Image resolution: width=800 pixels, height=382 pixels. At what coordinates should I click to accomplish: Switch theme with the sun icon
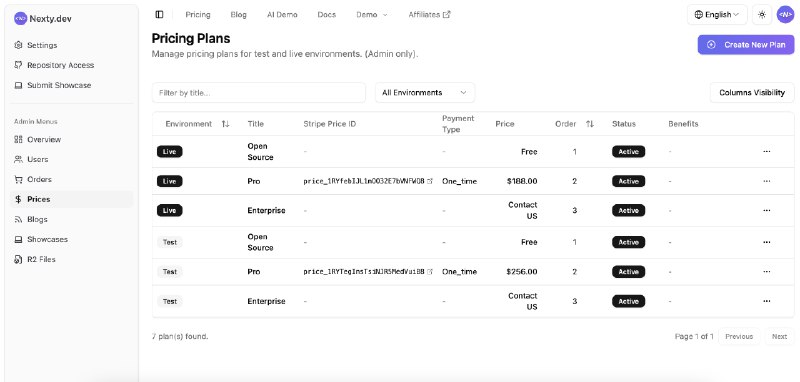coord(762,15)
